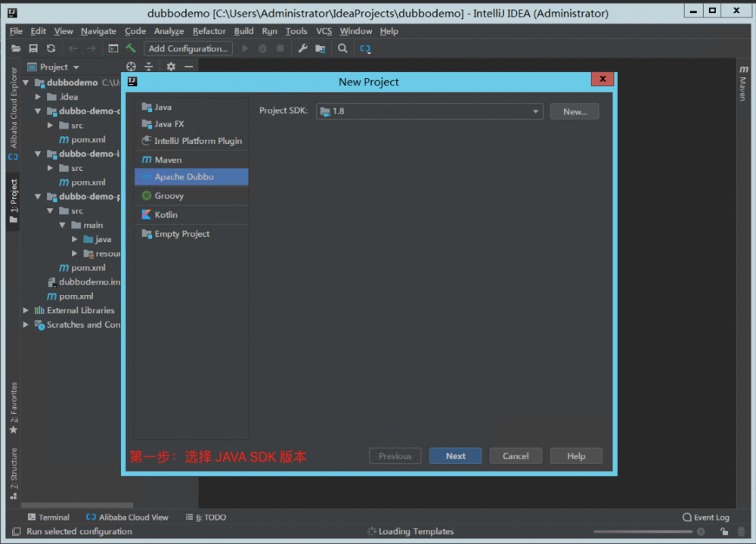Viewport: 756px width, 544px height.
Task: Click the Run play icon
Action: pos(245,48)
